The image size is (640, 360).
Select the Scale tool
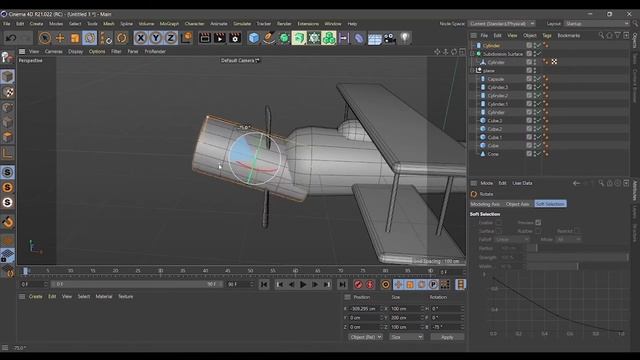click(x=75, y=38)
